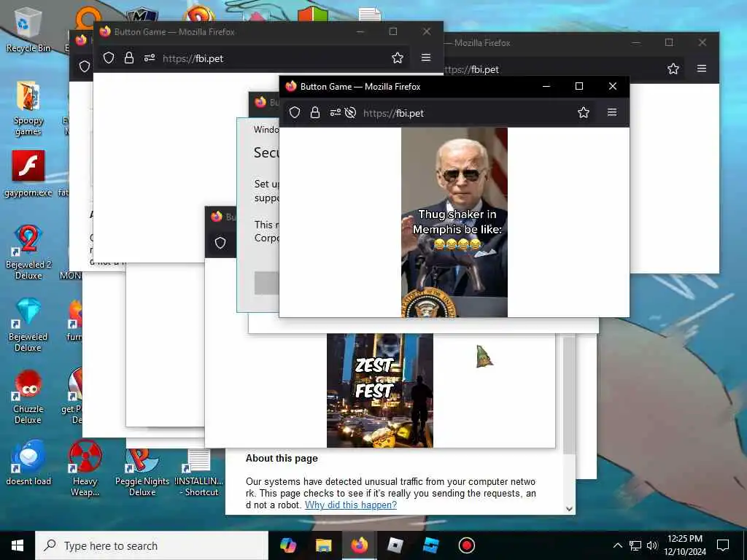Screen dimensions: 747x560
Task: Open Copilot from the taskbar
Action: tap(287, 545)
